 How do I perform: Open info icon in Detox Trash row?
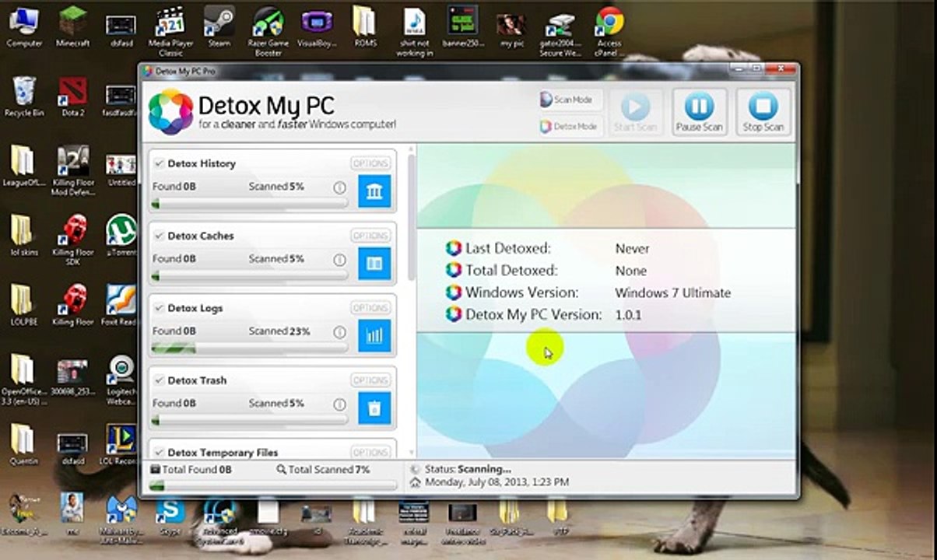click(x=339, y=404)
